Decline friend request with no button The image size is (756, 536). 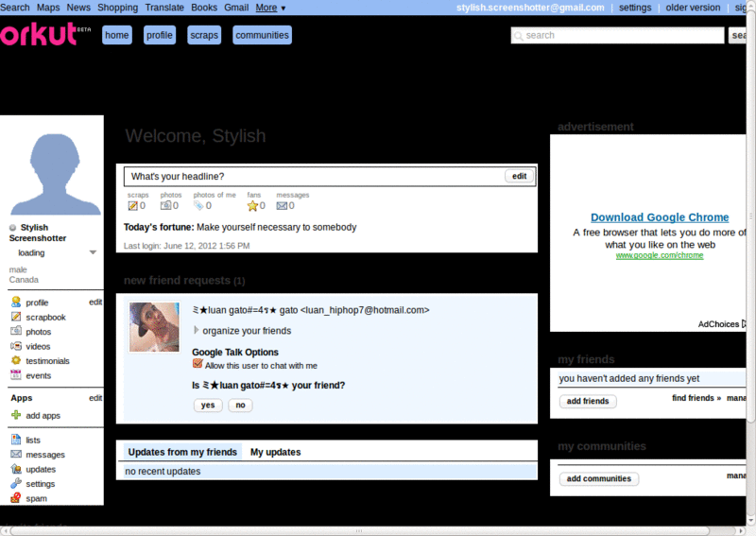[x=240, y=406]
